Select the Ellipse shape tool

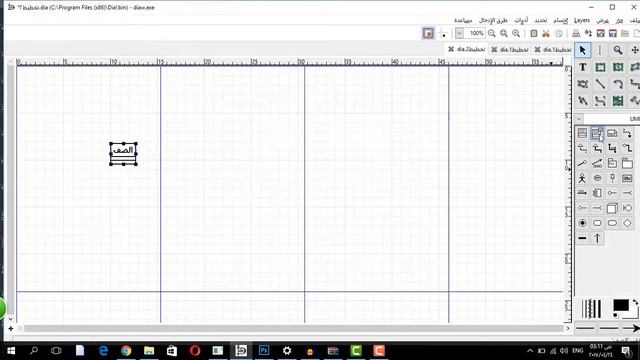click(618, 67)
